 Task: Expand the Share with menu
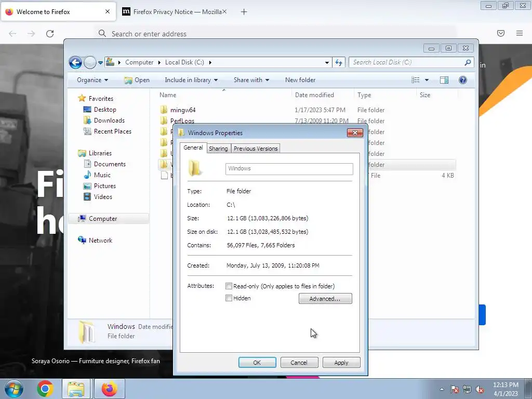(x=251, y=80)
